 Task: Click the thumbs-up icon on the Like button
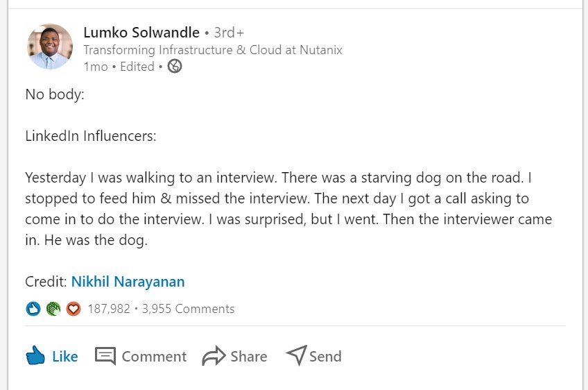click(35, 356)
